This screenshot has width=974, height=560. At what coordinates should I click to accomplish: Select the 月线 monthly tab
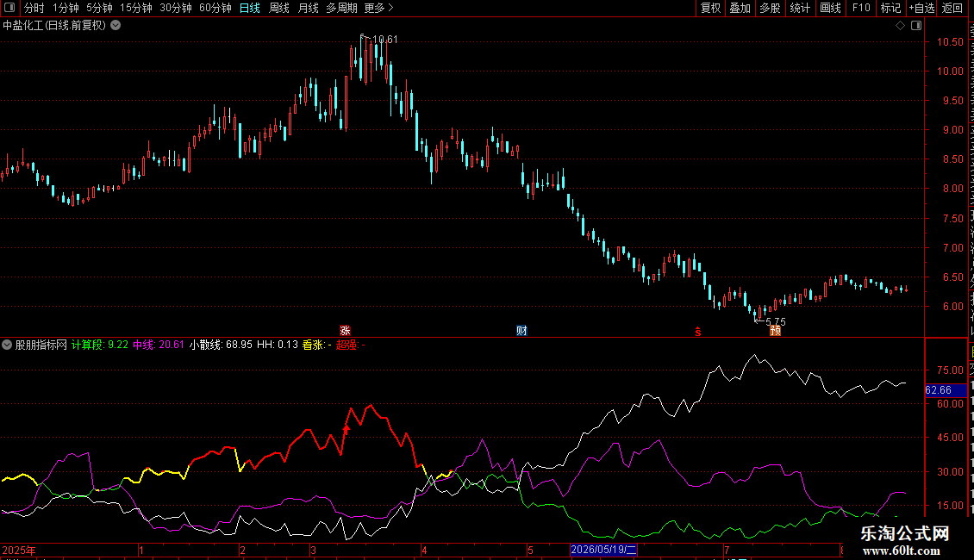(308, 8)
